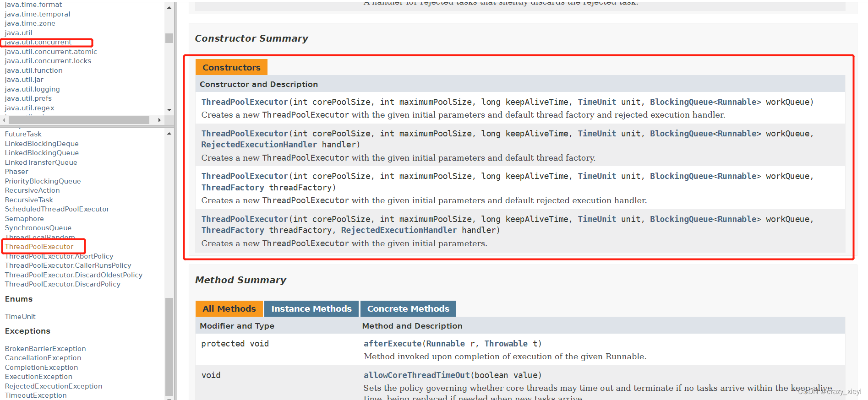The width and height of the screenshot is (868, 400).
Task: Open the java.util.regex package
Action: [29, 108]
